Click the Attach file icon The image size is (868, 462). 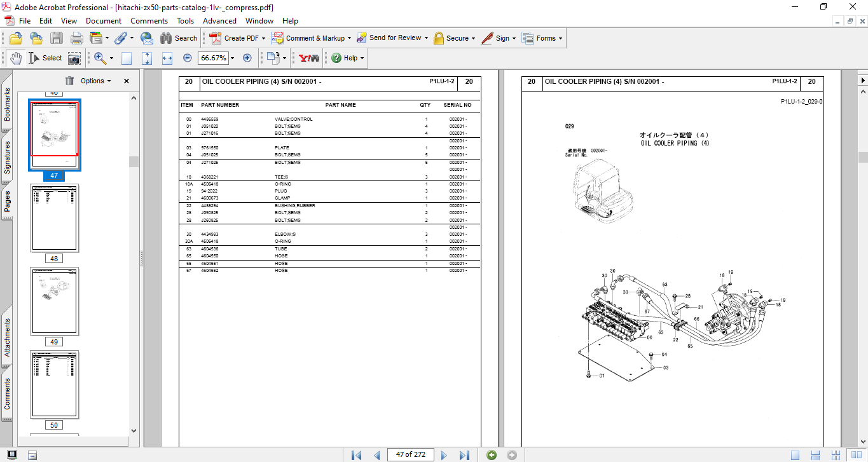click(122, 37)
